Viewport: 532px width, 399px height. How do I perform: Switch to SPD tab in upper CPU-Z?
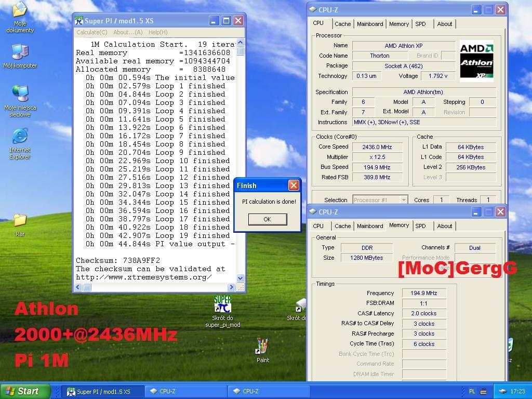click(x=420, y=24)
